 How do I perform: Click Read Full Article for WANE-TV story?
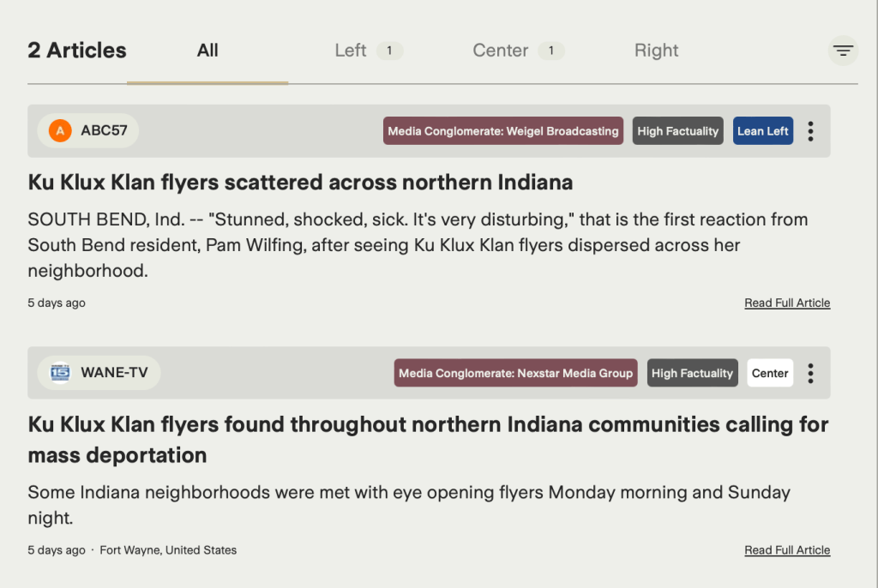tap(787, 550)
